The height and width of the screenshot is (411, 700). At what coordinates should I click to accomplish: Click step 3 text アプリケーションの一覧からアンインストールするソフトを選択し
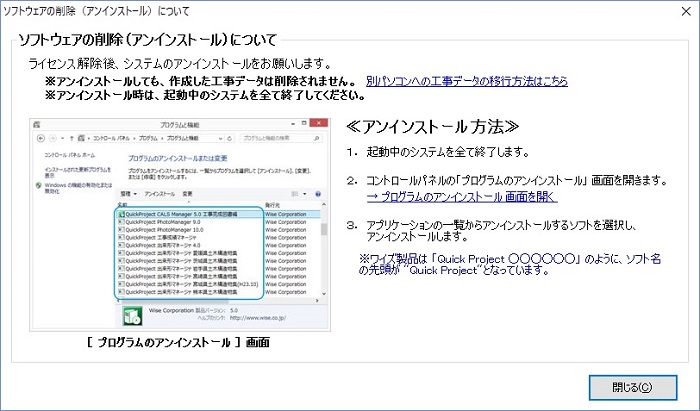click(501, 225)
